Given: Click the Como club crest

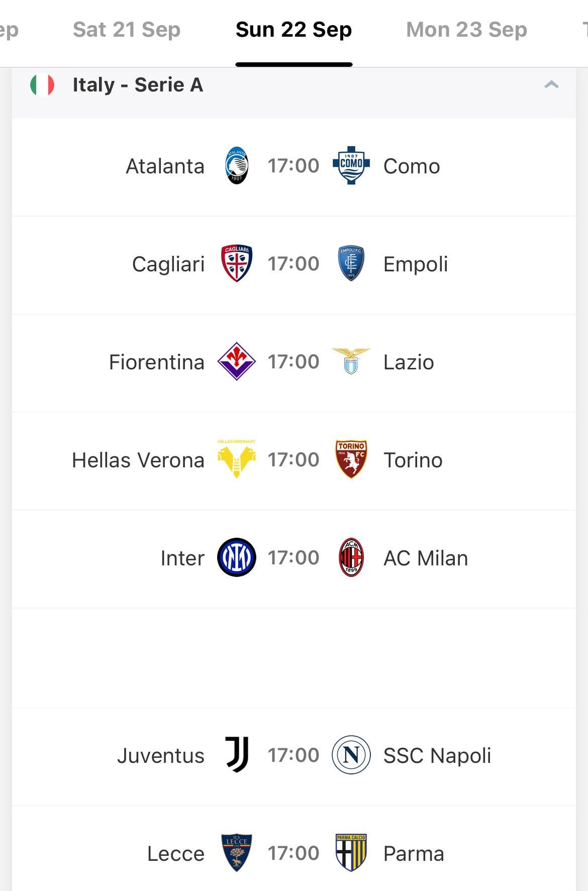Looking at the screenshot, I should pos(351,165).
